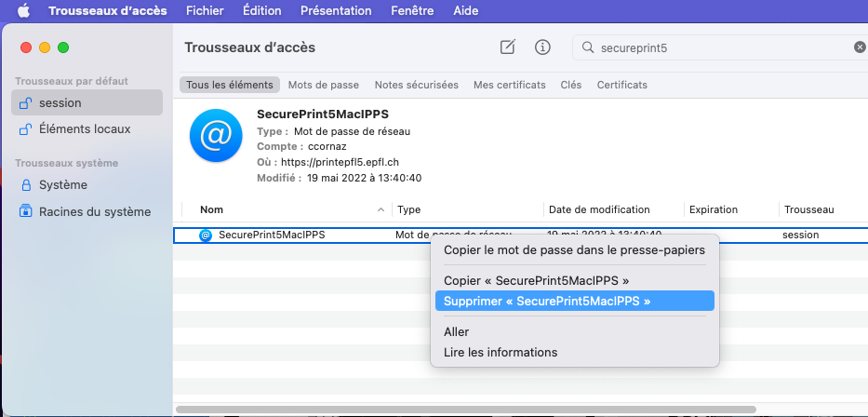868x417 pixels.
Task: Click the modified date 19 mai 2022 in header
Action: 365,178
